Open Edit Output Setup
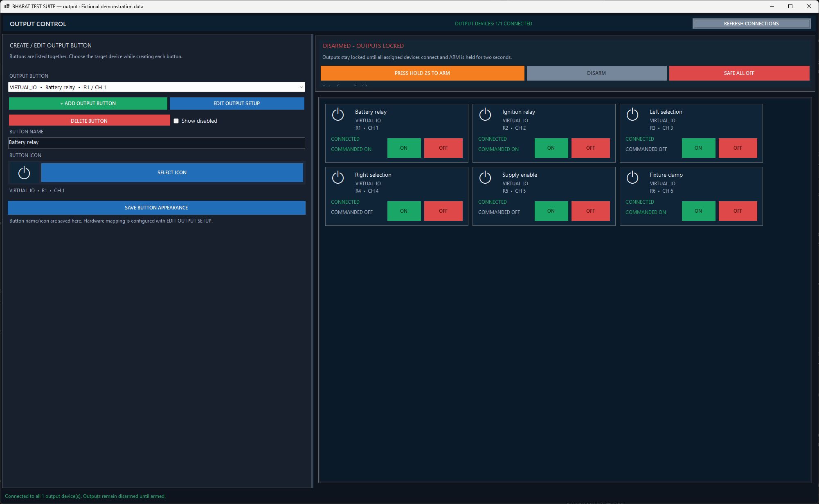The width and height of the screenshot is (819, 504). click(237, 103)
